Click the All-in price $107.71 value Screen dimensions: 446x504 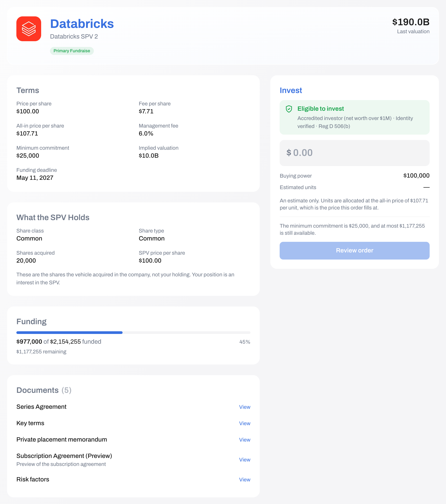(x=27, y=134)
